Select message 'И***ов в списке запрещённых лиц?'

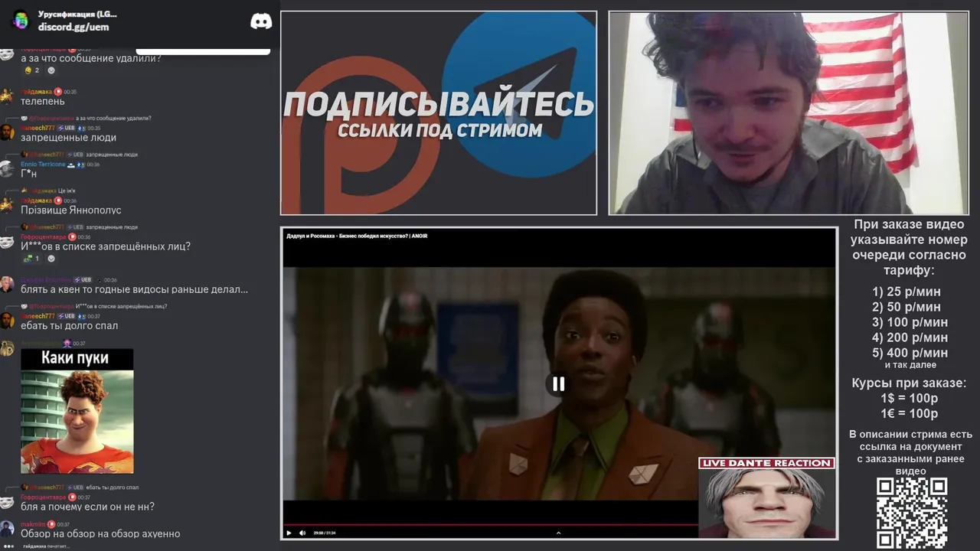[106, 246]
